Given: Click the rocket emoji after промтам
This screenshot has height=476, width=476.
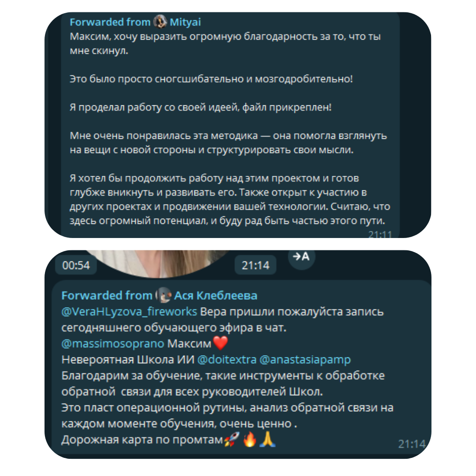Looking at the screenshot, I should pyautogui.click(x=232, y=439).
